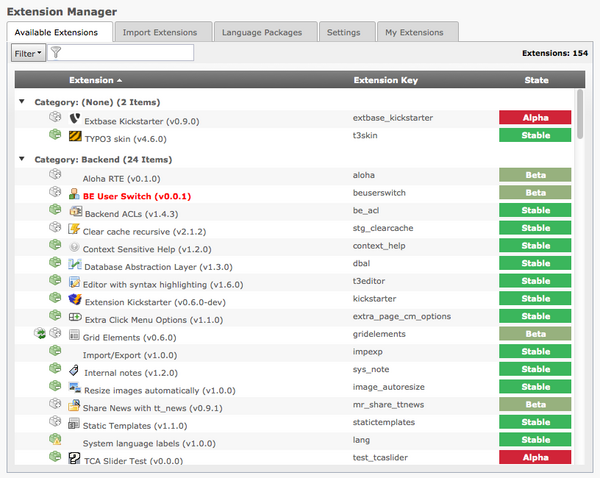Collapse the Category: Backend group

click(x=23, y=159)
